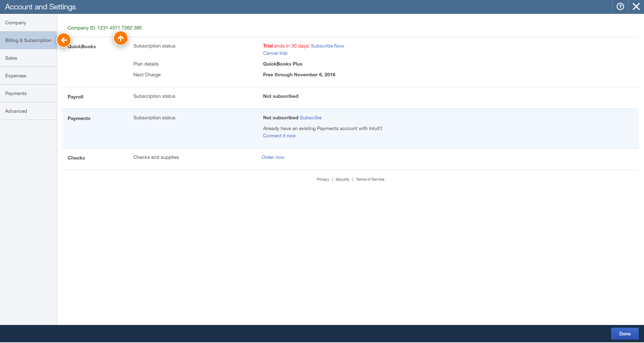Click 'Trial ends in 30 days!' text

click(286, 46)
